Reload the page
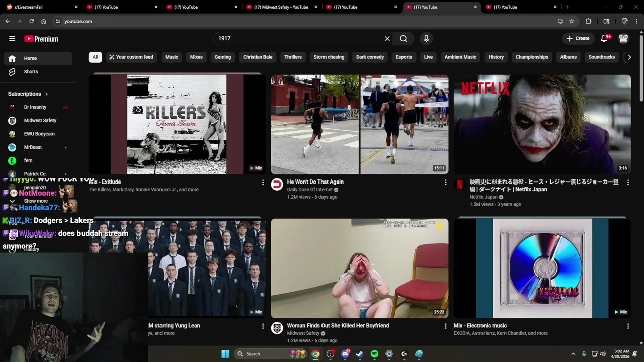644x362 pixels. pyautogui.click(x=31, y=21)
